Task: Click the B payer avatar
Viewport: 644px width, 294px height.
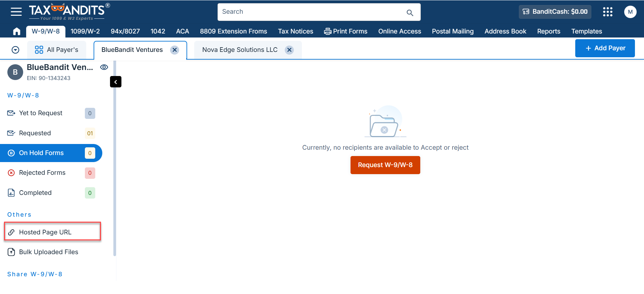Action: 15,72
